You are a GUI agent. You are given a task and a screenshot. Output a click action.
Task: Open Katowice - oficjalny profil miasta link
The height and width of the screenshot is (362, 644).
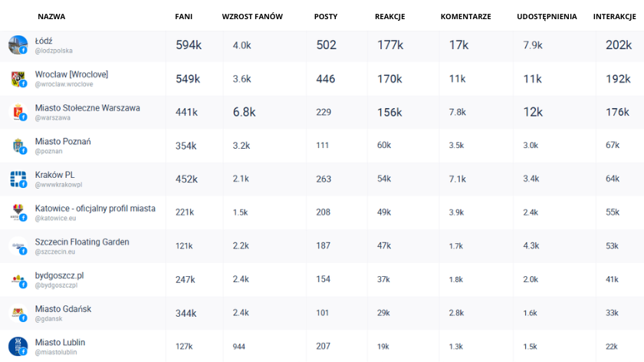[x=95, y=209]
